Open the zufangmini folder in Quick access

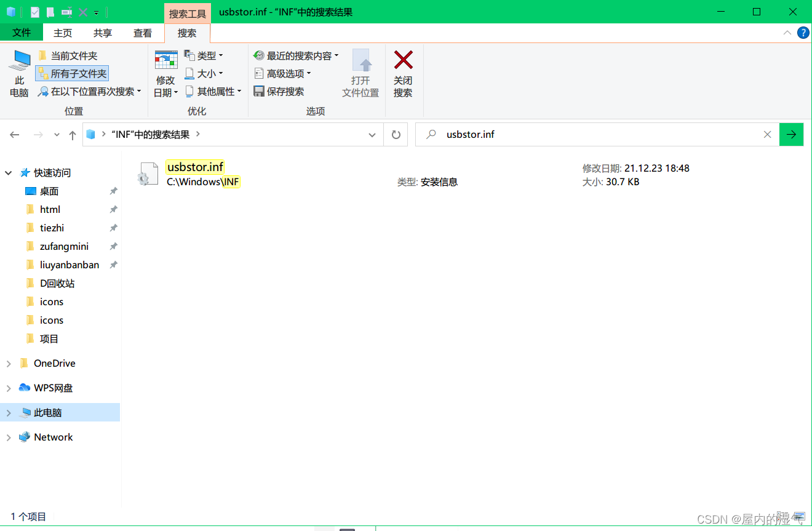64,247
